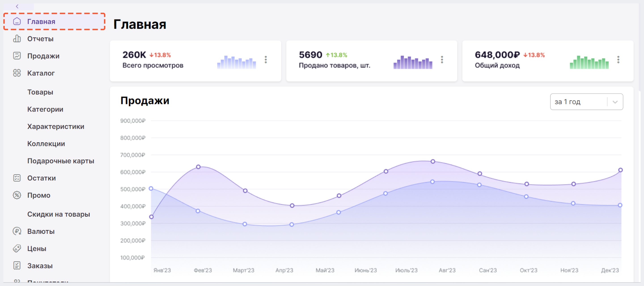Click the Продажи chart icon in sidebar

pos(17,56)
